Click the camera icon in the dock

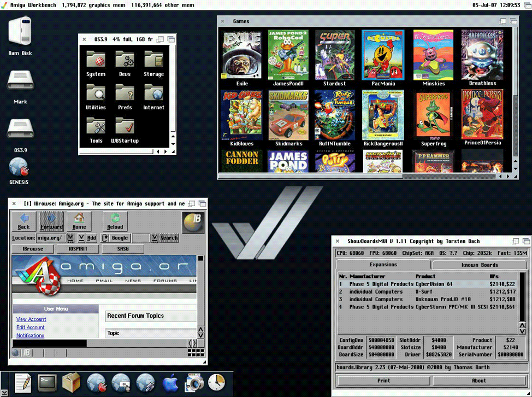[194, 383]
